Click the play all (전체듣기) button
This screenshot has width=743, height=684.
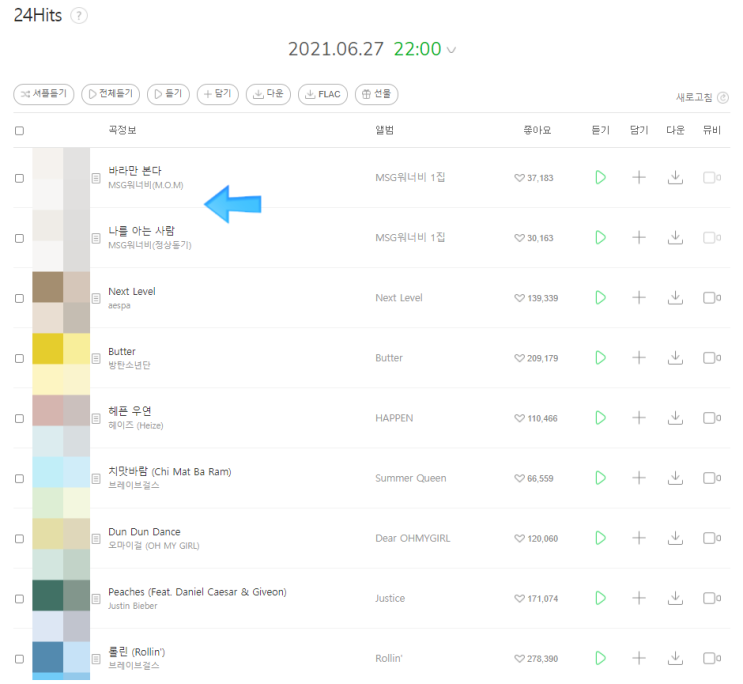click(x=110, y=94)
